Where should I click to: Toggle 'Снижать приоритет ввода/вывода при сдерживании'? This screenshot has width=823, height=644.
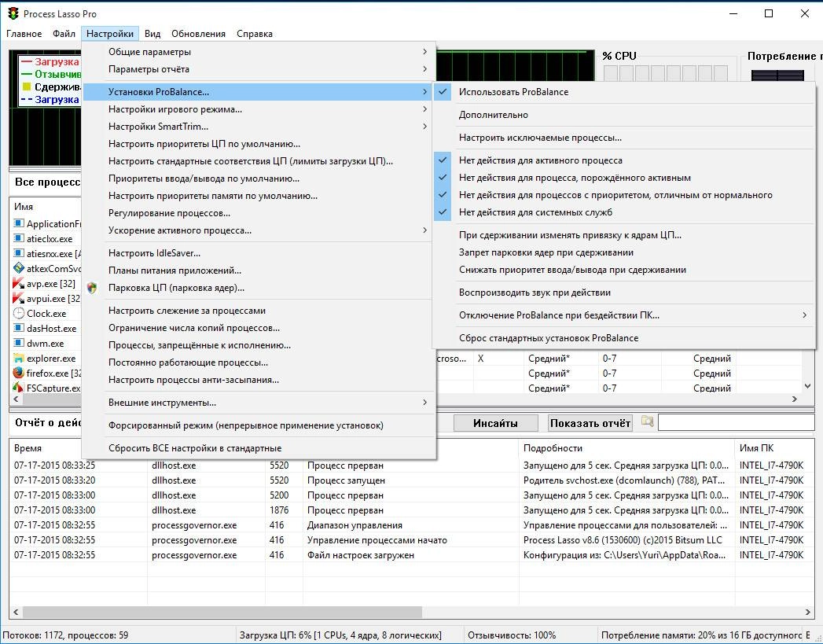click(x=624, y=270)
